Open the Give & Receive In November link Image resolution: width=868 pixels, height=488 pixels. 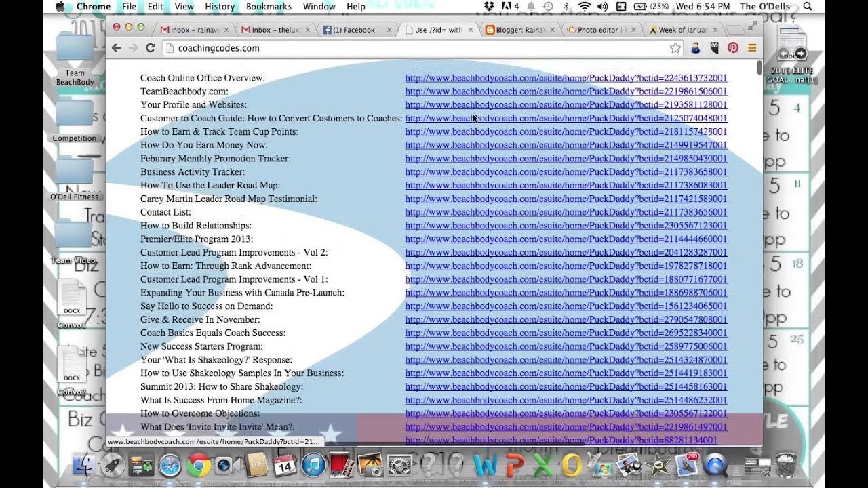[x=566, y=319]
